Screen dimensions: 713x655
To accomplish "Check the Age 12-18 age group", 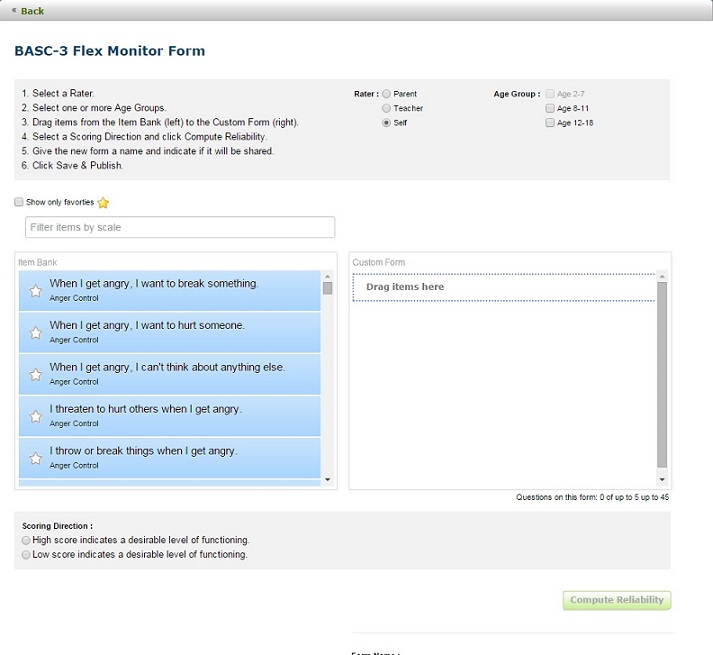I will 550,123.
